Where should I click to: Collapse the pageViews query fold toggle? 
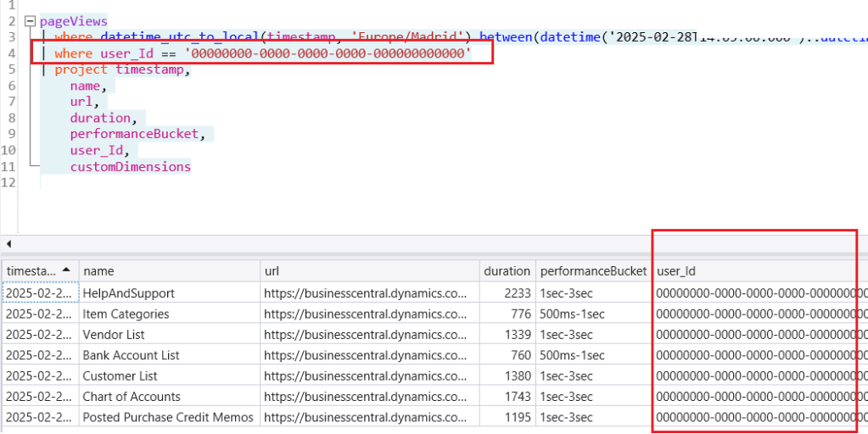click(30, 21)
